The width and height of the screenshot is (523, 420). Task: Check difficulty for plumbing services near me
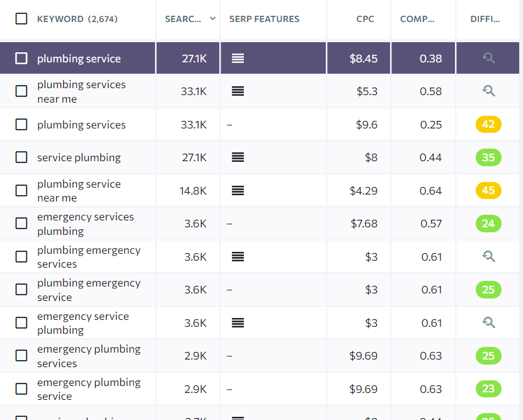(x=488, y=91)
